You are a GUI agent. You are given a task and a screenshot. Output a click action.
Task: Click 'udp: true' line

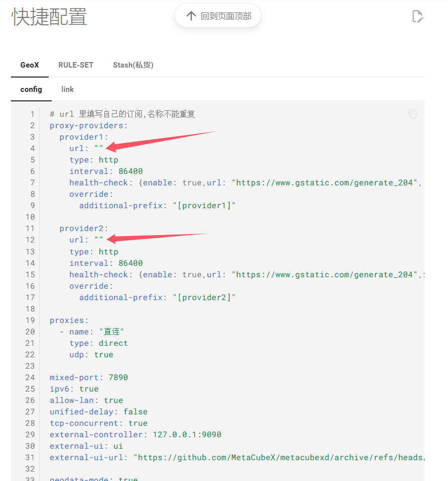point(91,355)
